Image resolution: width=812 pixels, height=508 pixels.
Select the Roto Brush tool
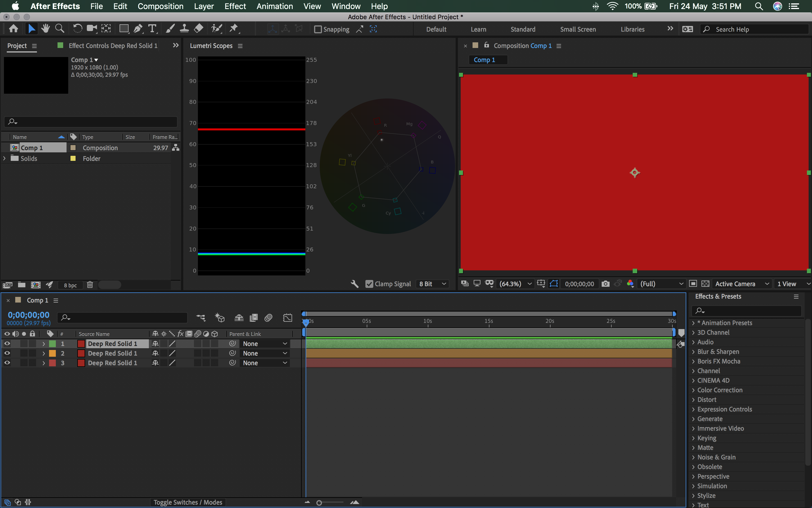click(217, 29)
